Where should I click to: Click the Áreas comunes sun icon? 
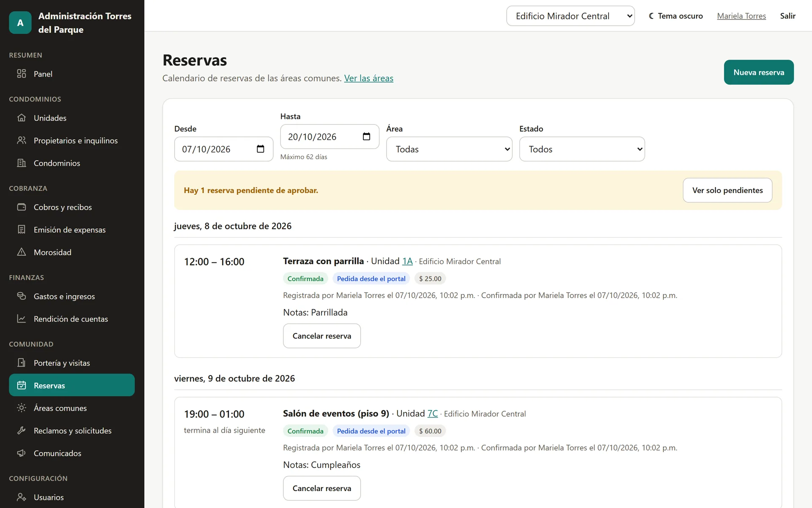pos(22,408)
